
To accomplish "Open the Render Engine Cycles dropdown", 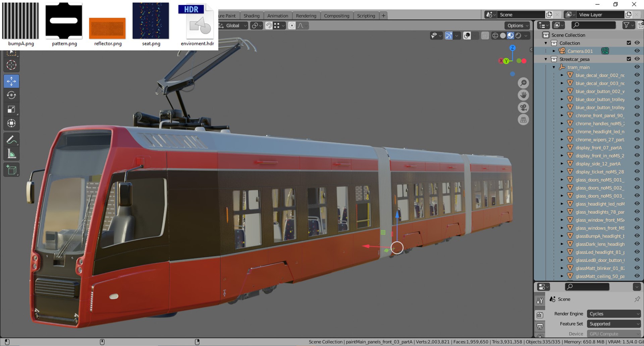I will [614, 314].
